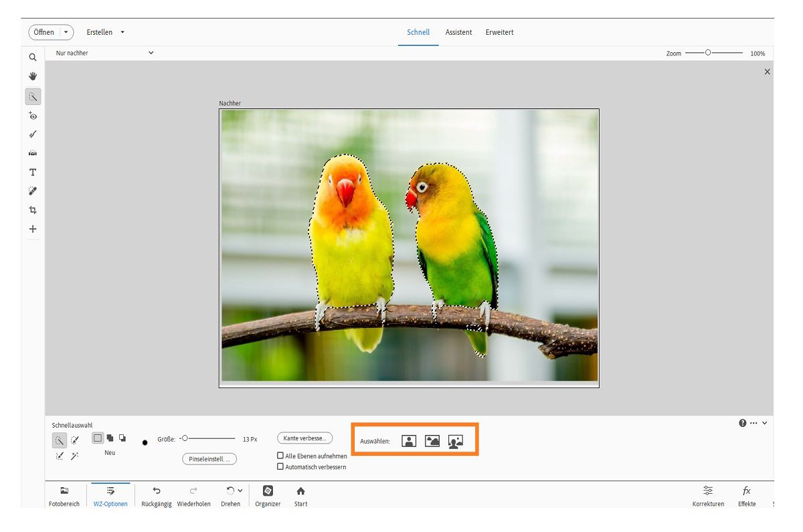
Task: Open the Organizer
Action: click(x=268, y=495)
